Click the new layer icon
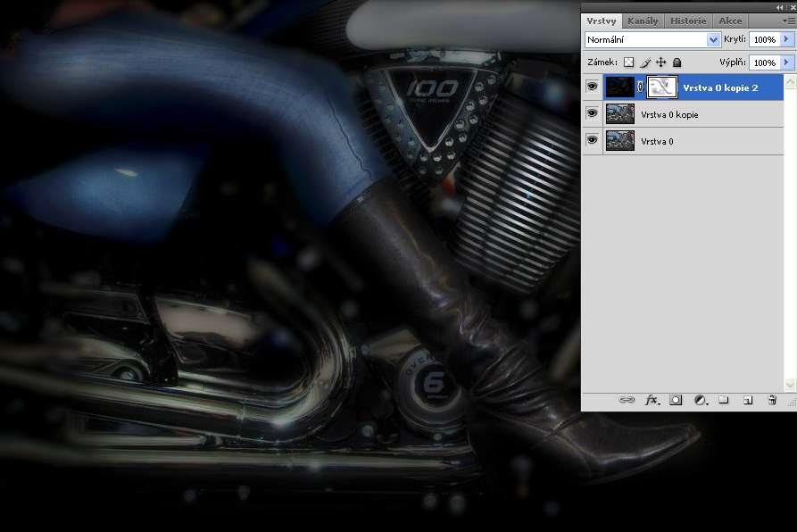Image resolution: width=797 pixels, height=532 pixels. 748,401
